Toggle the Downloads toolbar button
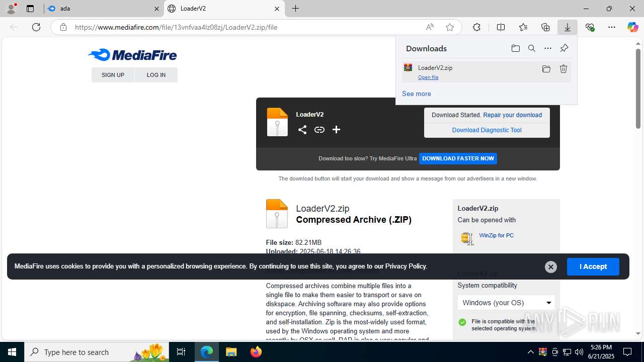 point(568,27)
